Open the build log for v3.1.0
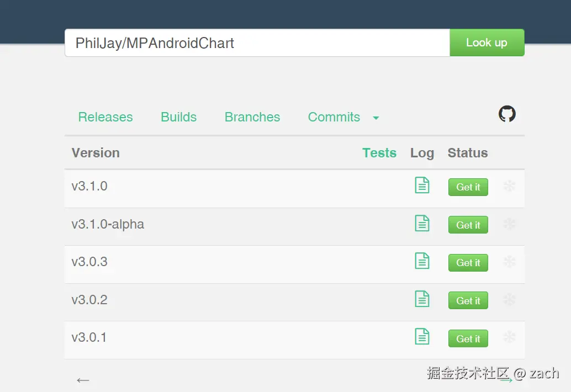571x392 pixels. click(x=422, y=186)
